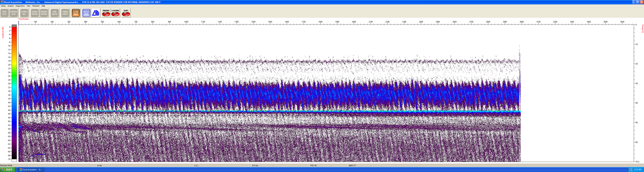The image size is (644, 172).
Task: Click the system tray icon near the clock
Action: [x=631, y=170]
